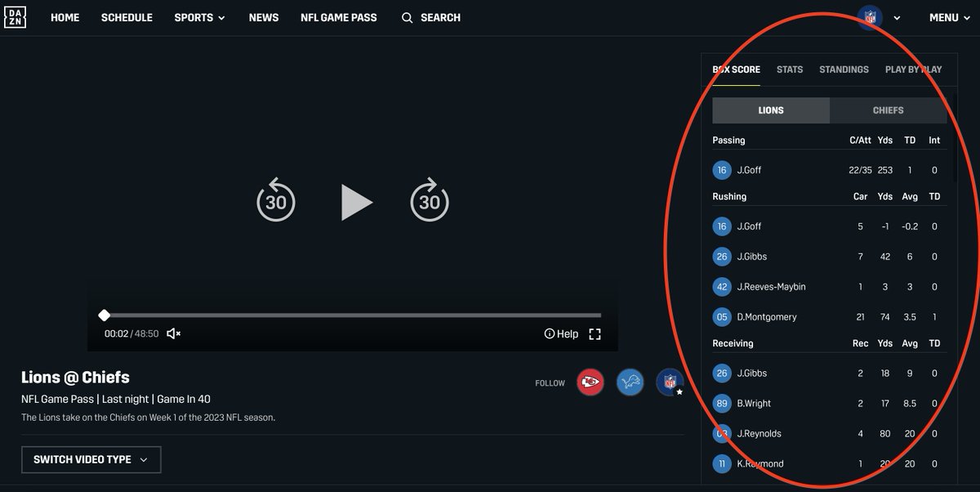Click the Passing section header
Viewport: 980px width, 492px height.
(x=728, y=141)
